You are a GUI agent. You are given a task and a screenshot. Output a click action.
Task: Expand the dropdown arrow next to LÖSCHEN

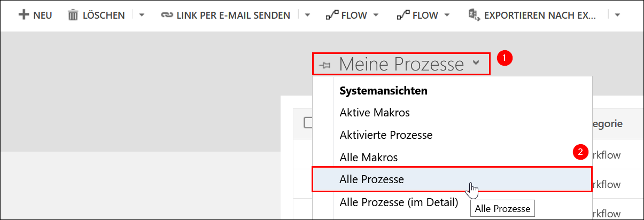pos(142,15)
